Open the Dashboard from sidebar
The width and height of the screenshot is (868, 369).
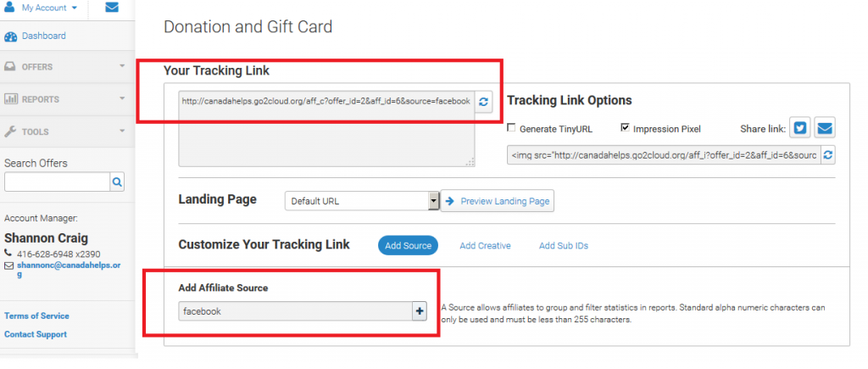pos(43,36)
